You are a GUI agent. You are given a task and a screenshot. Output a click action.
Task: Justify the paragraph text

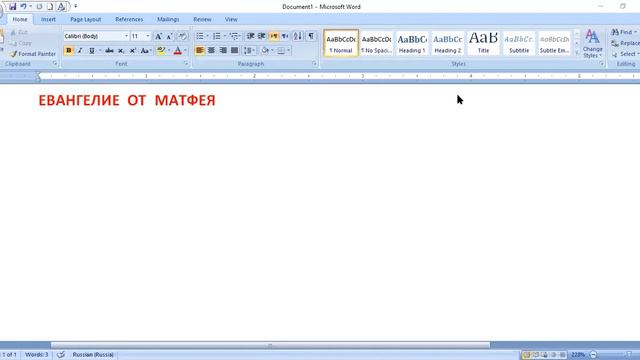(x=234, y=51)
